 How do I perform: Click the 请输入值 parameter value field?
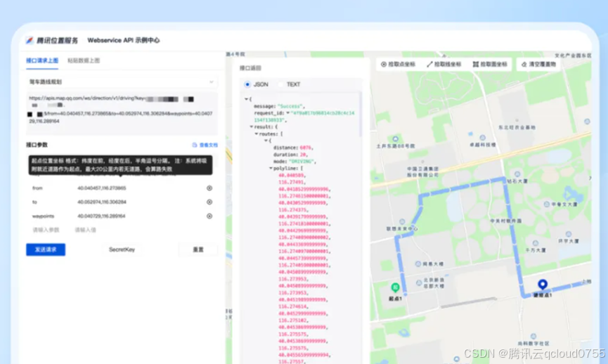point(85,230)
